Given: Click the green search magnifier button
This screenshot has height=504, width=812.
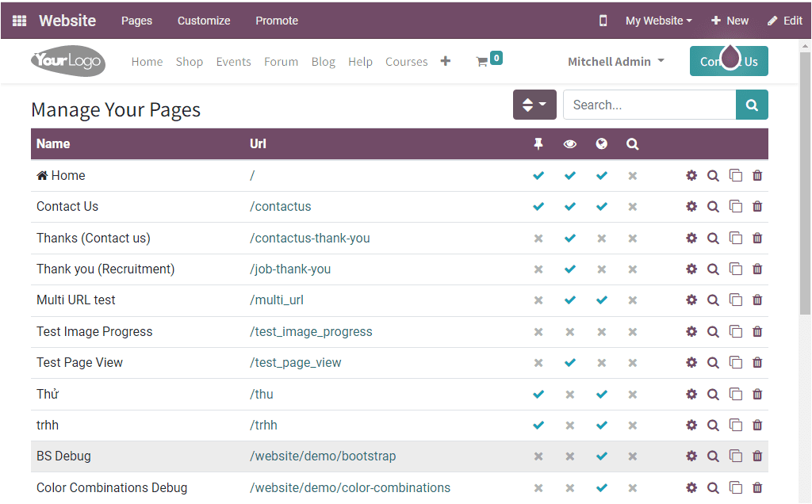Looking at the screenshot, I should point(751,104).
